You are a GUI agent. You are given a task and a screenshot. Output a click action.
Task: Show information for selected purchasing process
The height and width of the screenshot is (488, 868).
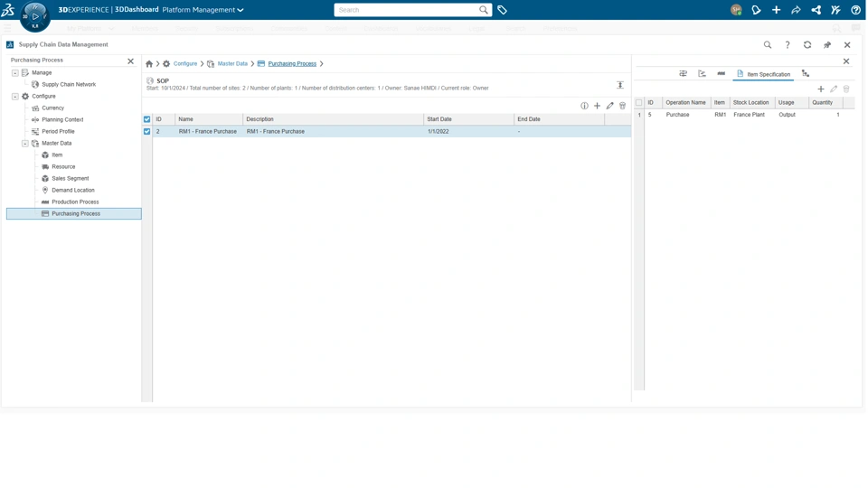[584, 106]
